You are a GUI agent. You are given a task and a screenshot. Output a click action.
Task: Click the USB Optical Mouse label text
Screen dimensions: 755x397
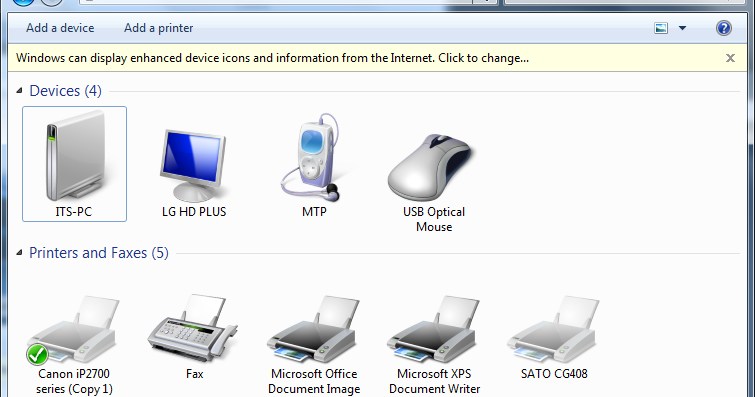click(434, 219)
